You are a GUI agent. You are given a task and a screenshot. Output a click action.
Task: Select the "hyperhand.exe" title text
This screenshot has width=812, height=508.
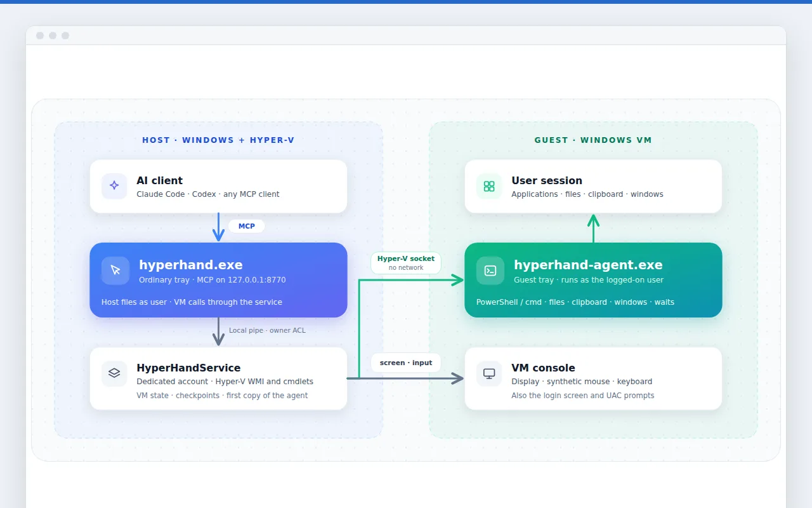pyautogui.click(x=191, y=265)
